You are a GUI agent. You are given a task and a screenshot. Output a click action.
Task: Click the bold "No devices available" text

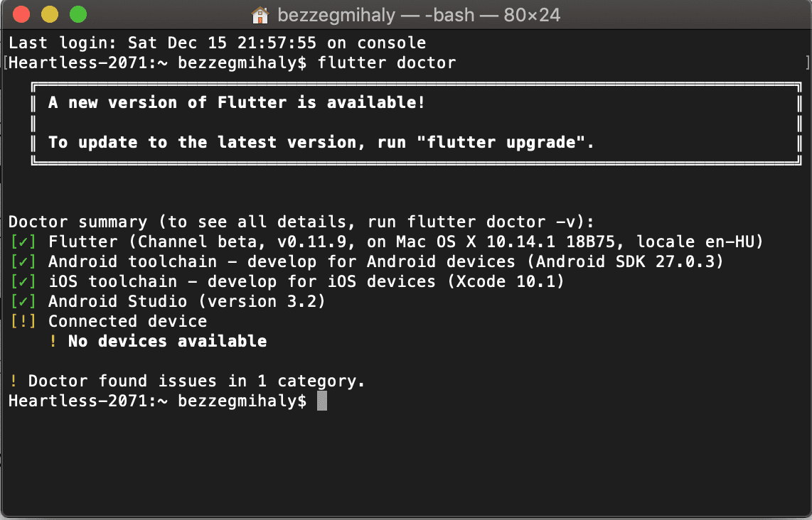coord(167,341)
